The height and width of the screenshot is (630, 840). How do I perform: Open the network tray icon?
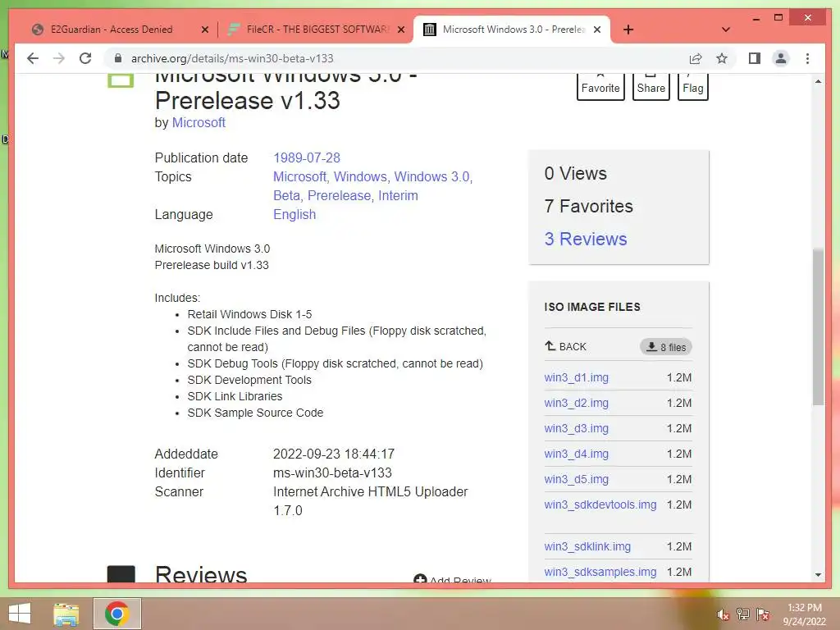(x=742, y=614)
